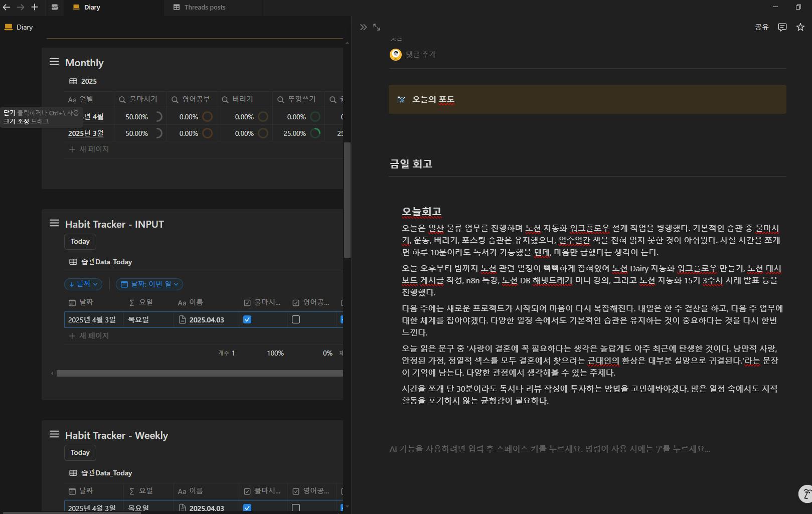Screen dimensions: 812x514
Task: Click 영어공부 0.00% progress ring in top row
Action: tap(207, 117)
